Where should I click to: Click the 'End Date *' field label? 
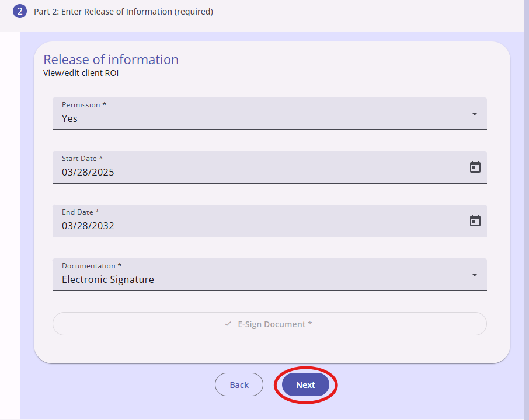tap(81, 212)
